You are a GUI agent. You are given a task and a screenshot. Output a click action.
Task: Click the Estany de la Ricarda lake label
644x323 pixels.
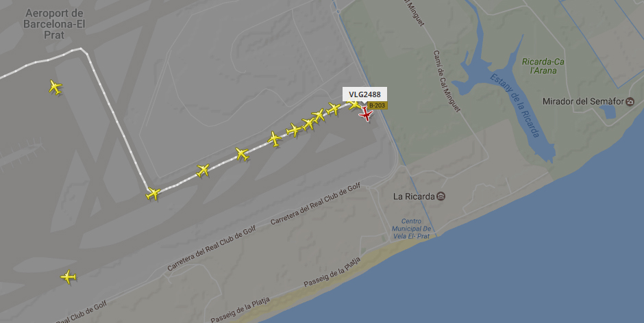pos(515,106)
